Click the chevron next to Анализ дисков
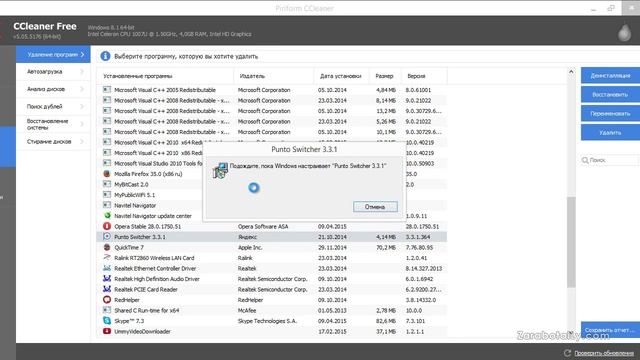Viewport: 640px width, 360px height. tap(82, 89)
